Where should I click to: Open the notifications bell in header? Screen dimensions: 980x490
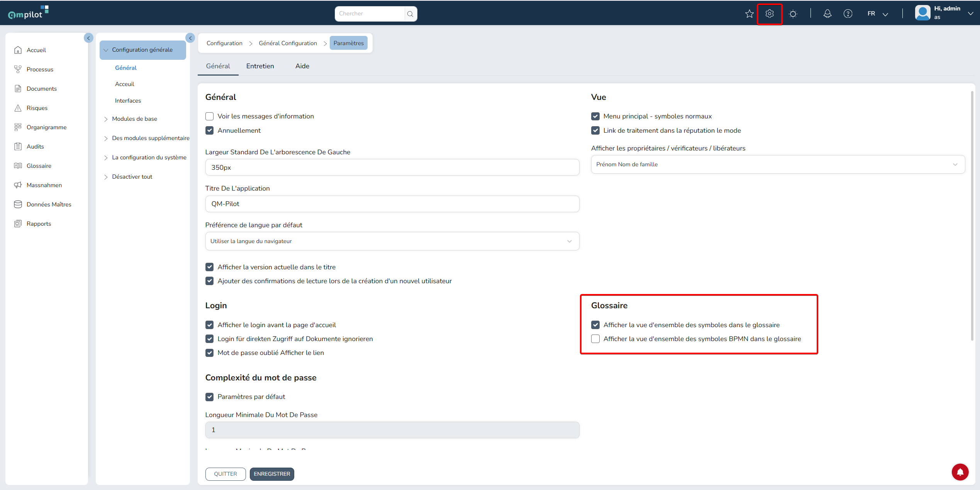(827, 14)
